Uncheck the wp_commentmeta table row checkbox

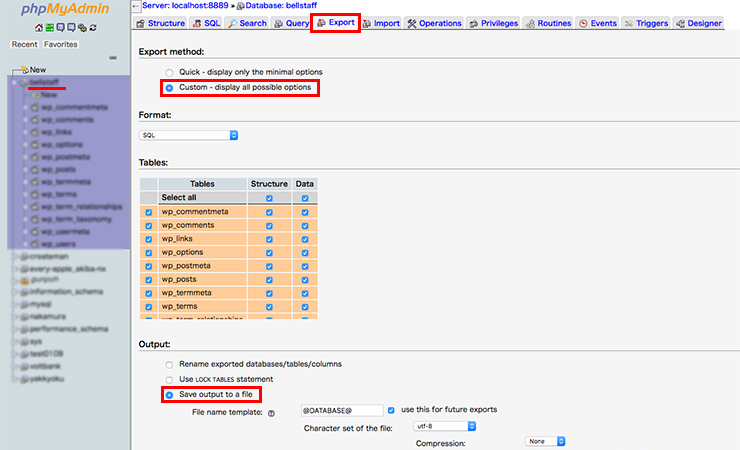(x=149, y=212)
